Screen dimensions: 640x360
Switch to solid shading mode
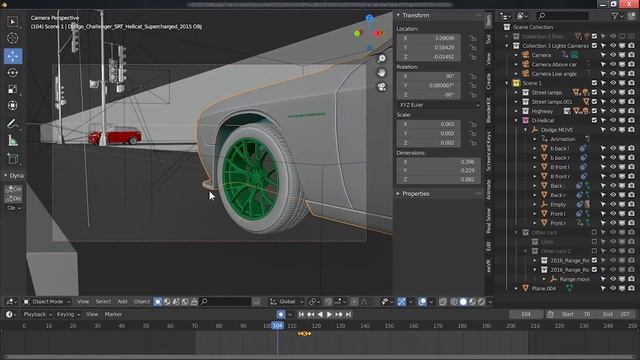tap(463, 302)
